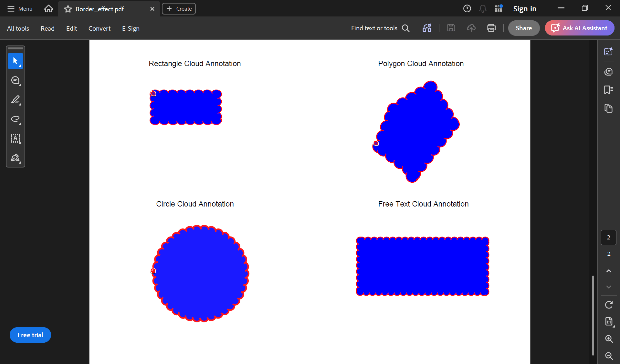
Task: Start the Free trial
Action: coord(30,335)
